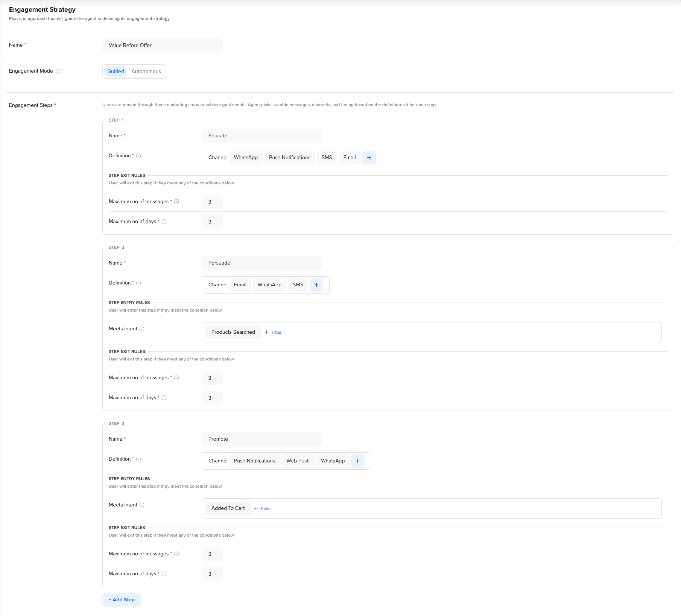The width and height of the screenshot is (681, 616).
Task: Select the Email chip in Step 1
Action: 349,158
